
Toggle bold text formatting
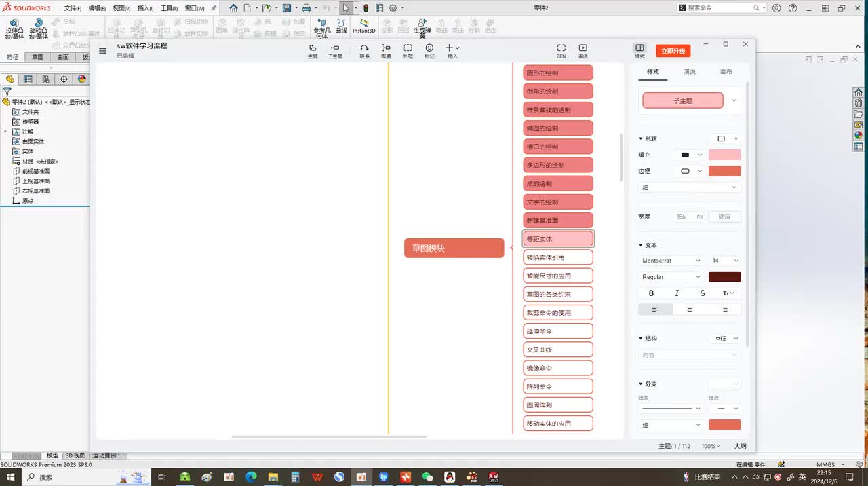pos(652,293)
